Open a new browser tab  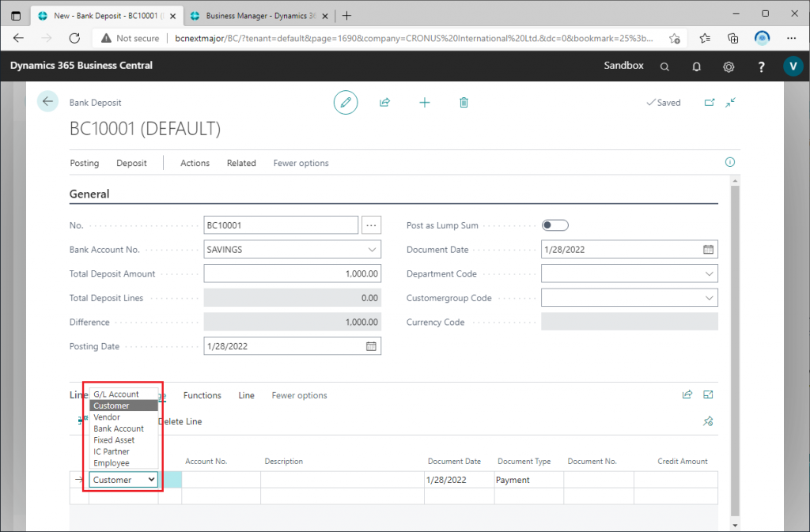click(346, 16)
